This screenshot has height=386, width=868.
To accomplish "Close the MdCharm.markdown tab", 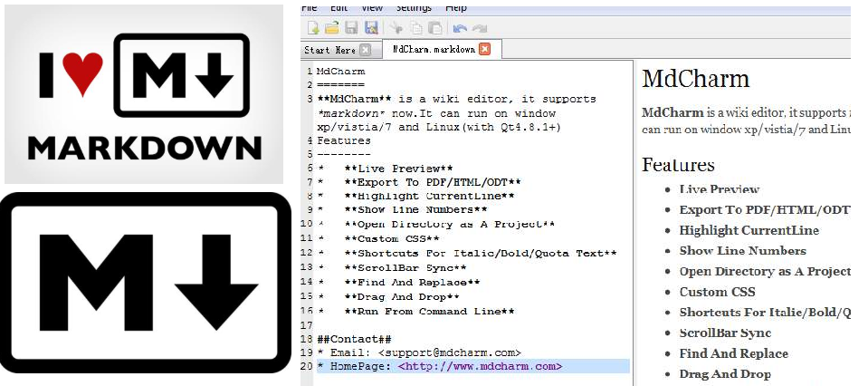I will (x=484, y=49).
